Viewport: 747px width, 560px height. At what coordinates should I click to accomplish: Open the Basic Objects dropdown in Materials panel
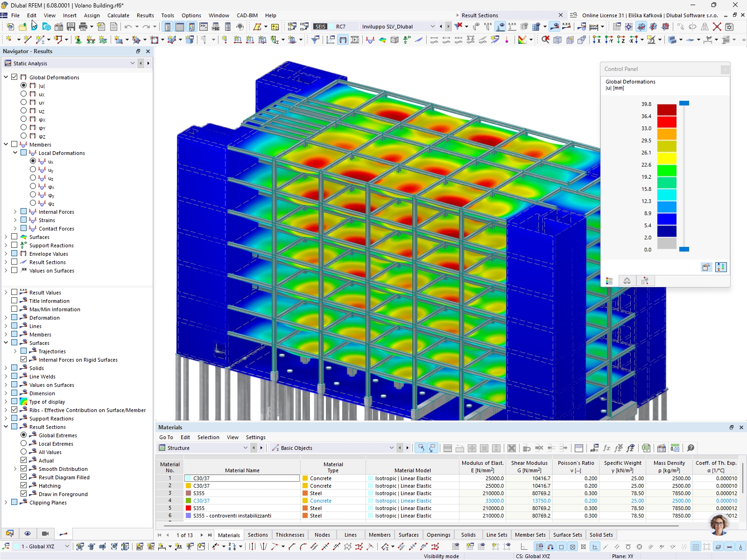[391, 448]
